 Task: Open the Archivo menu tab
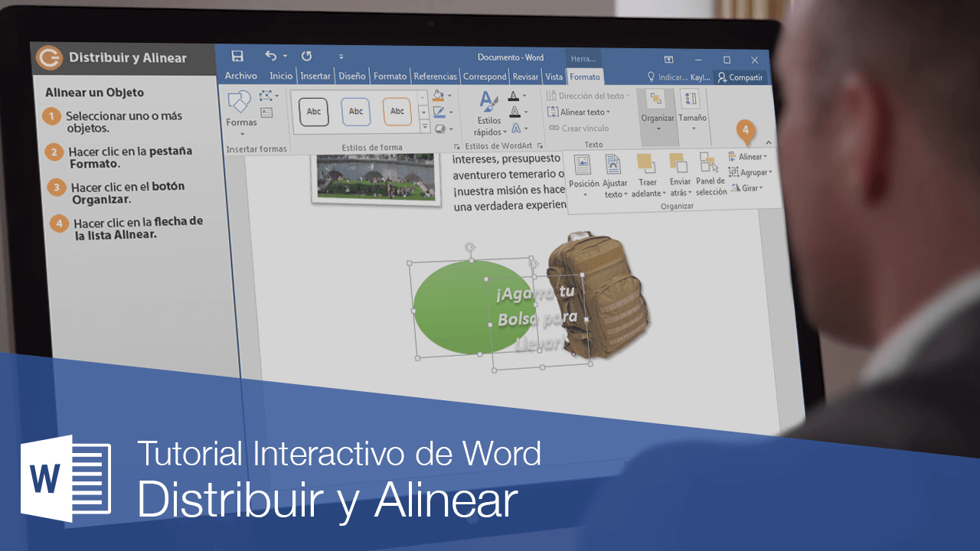point(240,76)
